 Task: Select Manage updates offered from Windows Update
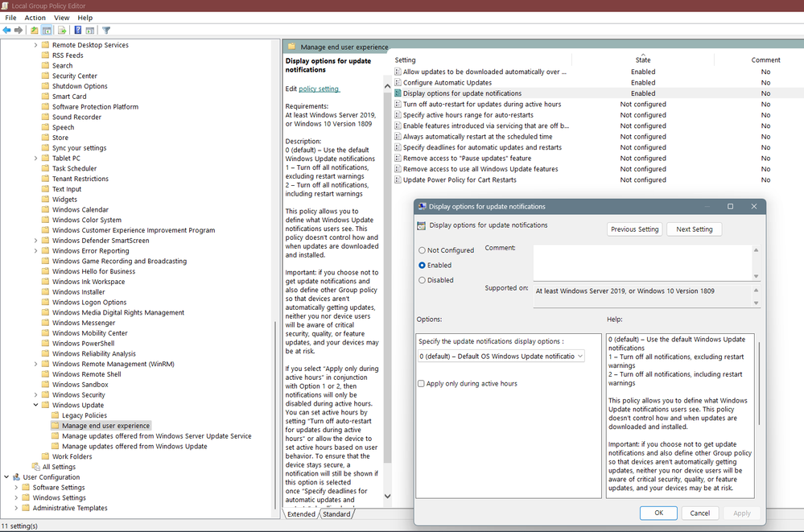[134, 447]
